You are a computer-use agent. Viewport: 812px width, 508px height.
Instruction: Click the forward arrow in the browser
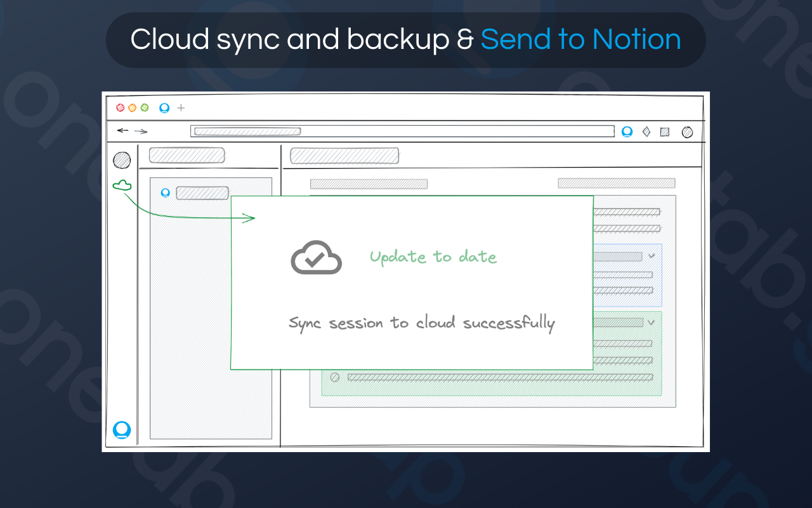(x=141, y=131)
